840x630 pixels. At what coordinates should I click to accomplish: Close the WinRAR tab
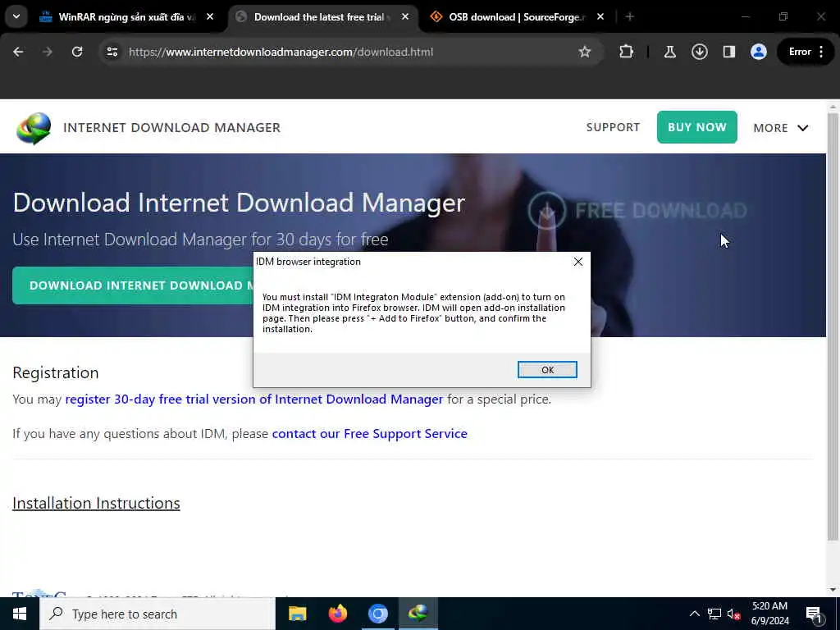[x=210, y=17]
